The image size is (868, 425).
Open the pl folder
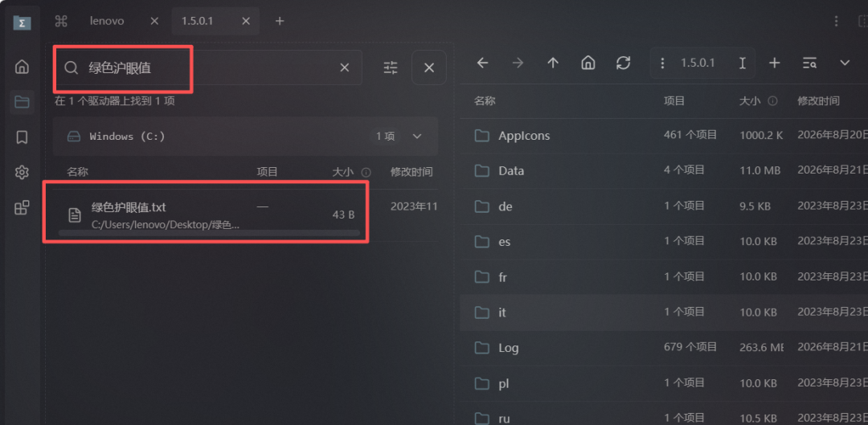point(665,383)
